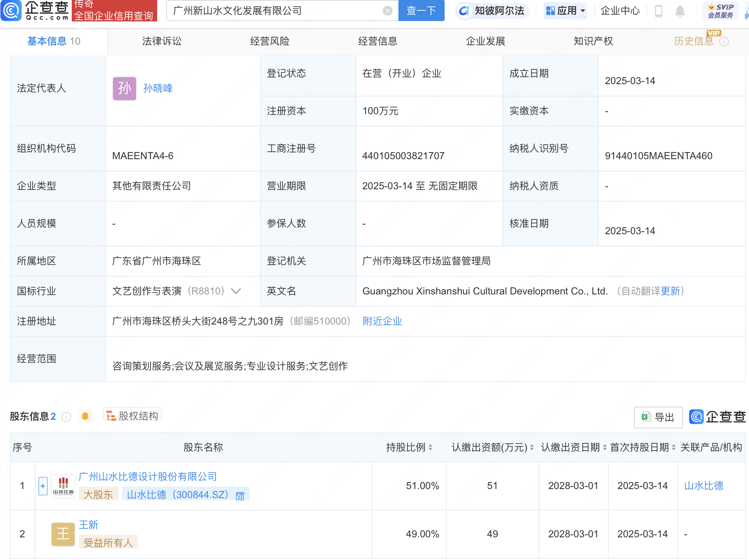Clear the search box text
The width and height of the screenshot is (749, 560).
click(387, 11)
